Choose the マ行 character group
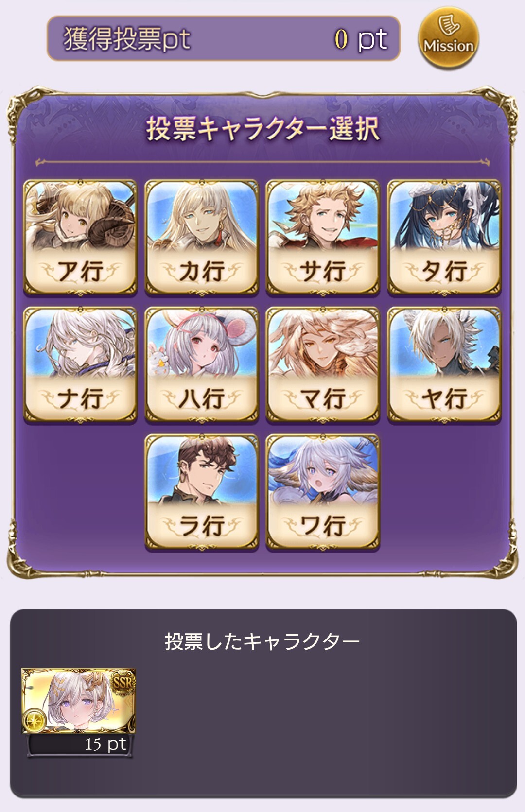This screenshot has height=812, width=525. tap(323, 364)
